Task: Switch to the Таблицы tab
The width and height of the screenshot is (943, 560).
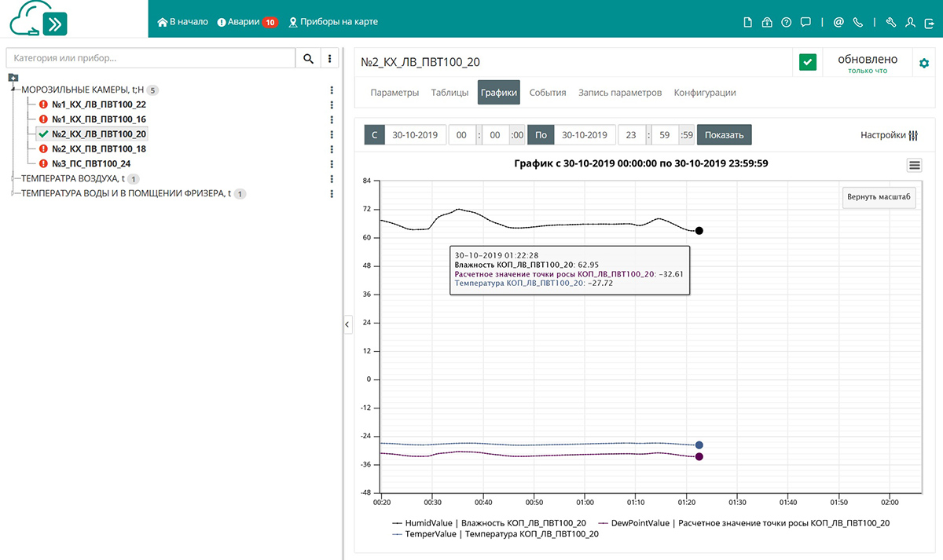Action: click(x=449, y=92)
